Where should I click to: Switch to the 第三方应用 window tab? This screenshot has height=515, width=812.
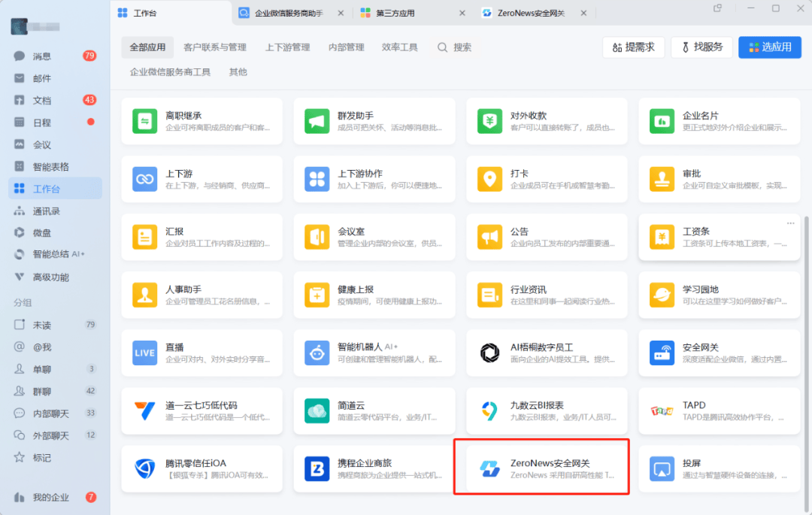(395, 13)
